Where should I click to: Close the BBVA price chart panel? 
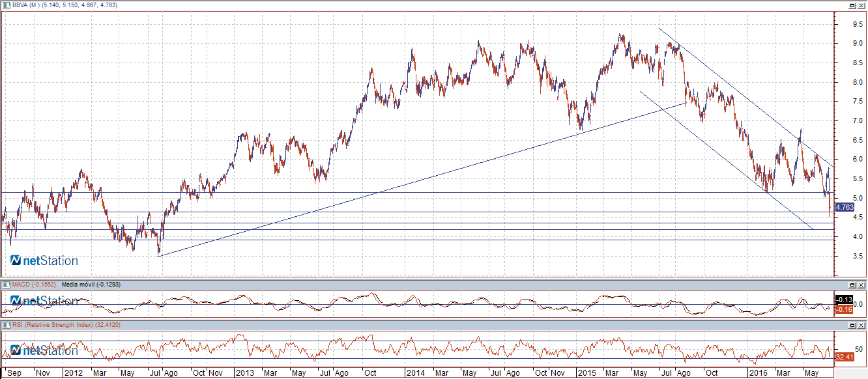(861, 5)
